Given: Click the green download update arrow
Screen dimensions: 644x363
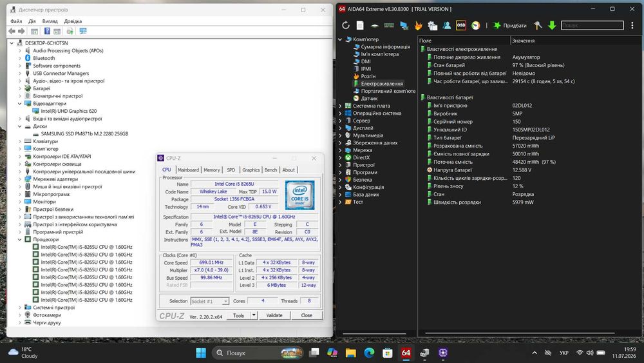Looking at the screenshot, I should tap(552, 26).
